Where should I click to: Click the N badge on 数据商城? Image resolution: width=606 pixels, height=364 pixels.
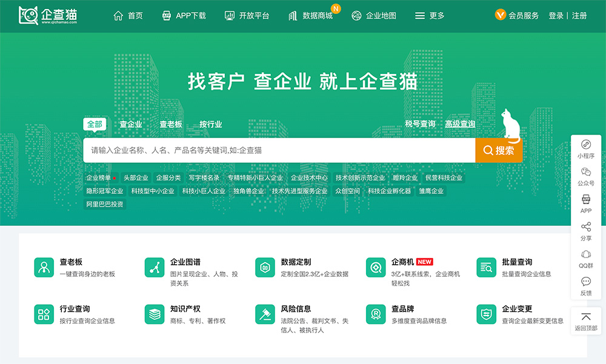coord(336,8)
